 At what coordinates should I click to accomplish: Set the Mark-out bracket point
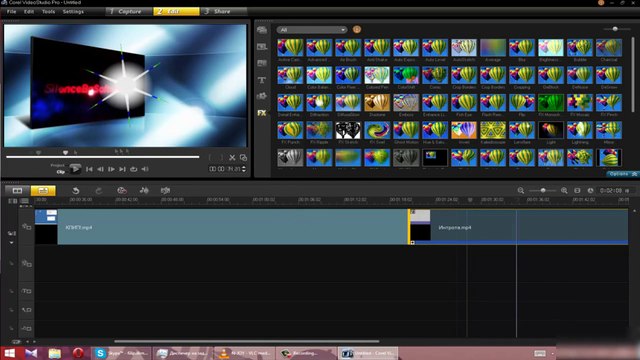[x=221, y=158]
